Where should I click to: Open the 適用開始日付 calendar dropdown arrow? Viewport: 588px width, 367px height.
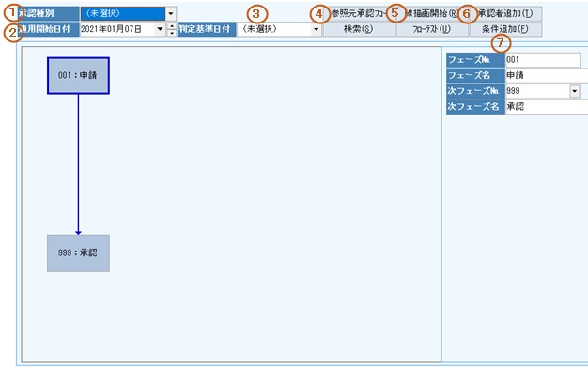pyautogui.click(x=160, y=29)
